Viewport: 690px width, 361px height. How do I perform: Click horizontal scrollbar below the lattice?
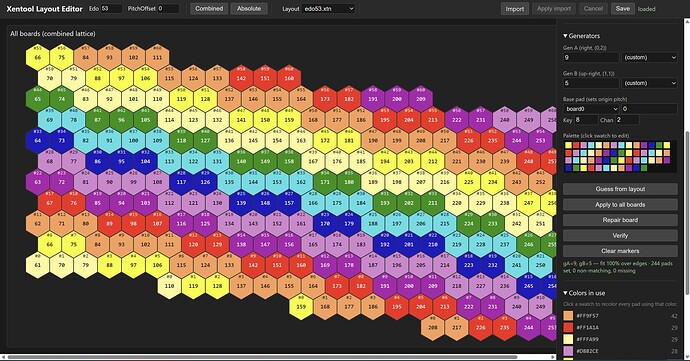[x=263, y=357]
